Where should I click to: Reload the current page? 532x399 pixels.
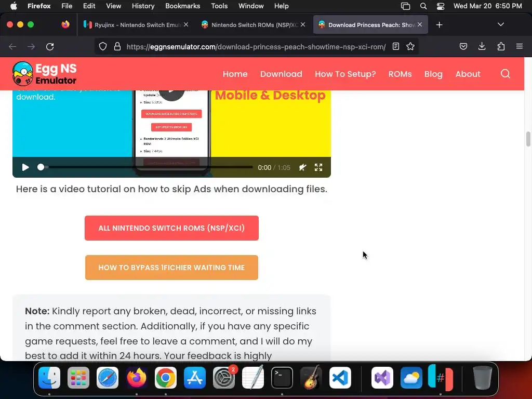(50, 46)
